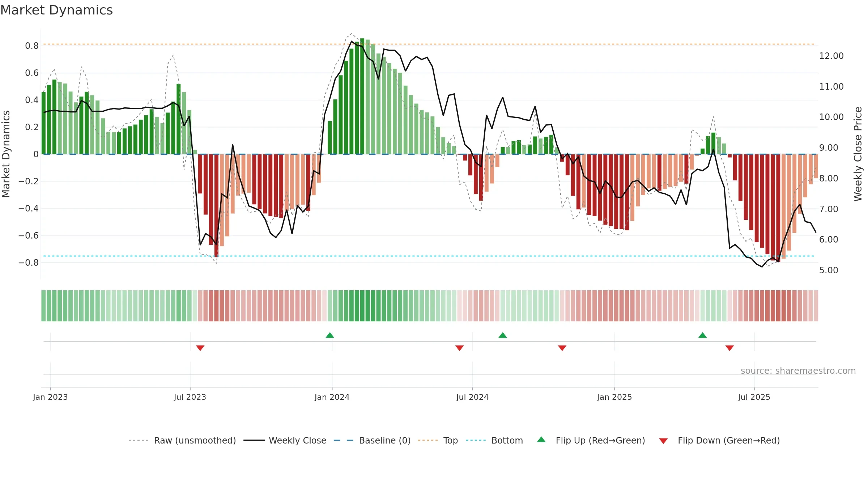
Task: Click the flip-down marker before Jul 2025
Action: (729, 348)
